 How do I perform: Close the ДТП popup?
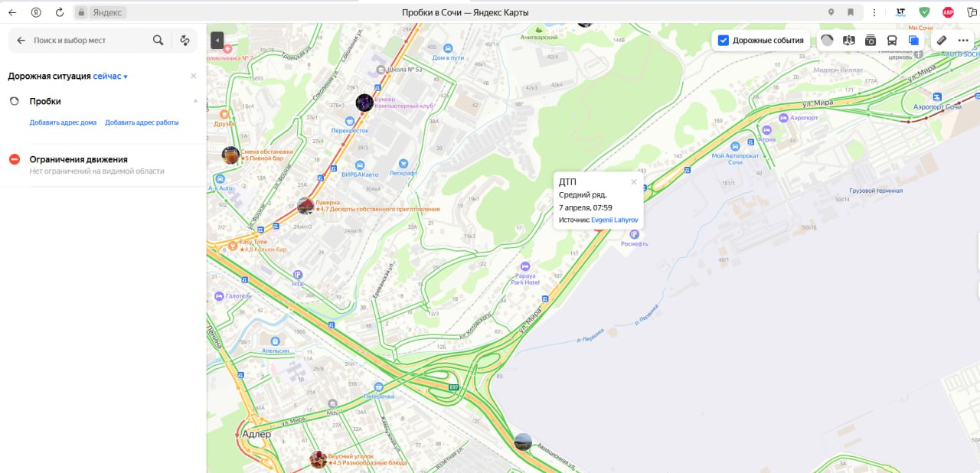(634, 181)
